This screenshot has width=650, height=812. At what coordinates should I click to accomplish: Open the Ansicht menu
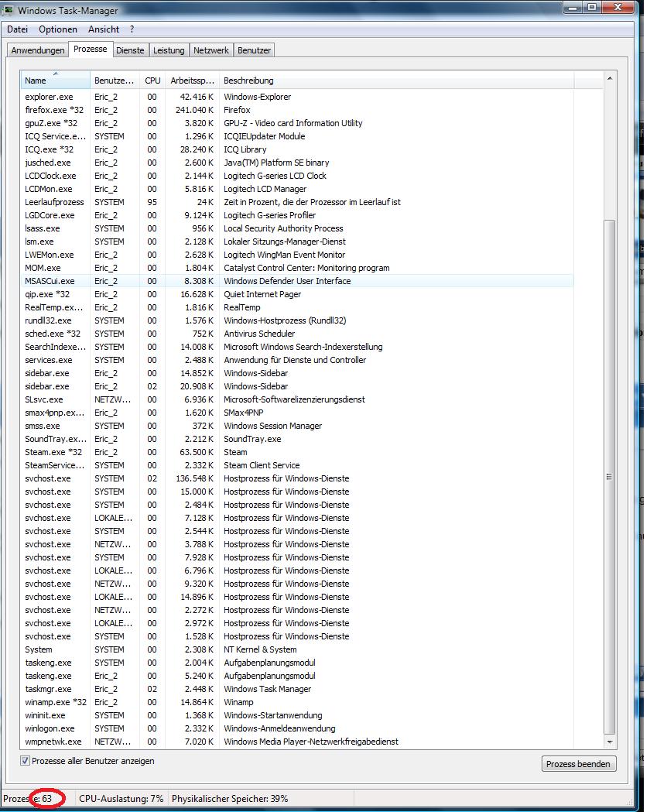tap(104, 29)
